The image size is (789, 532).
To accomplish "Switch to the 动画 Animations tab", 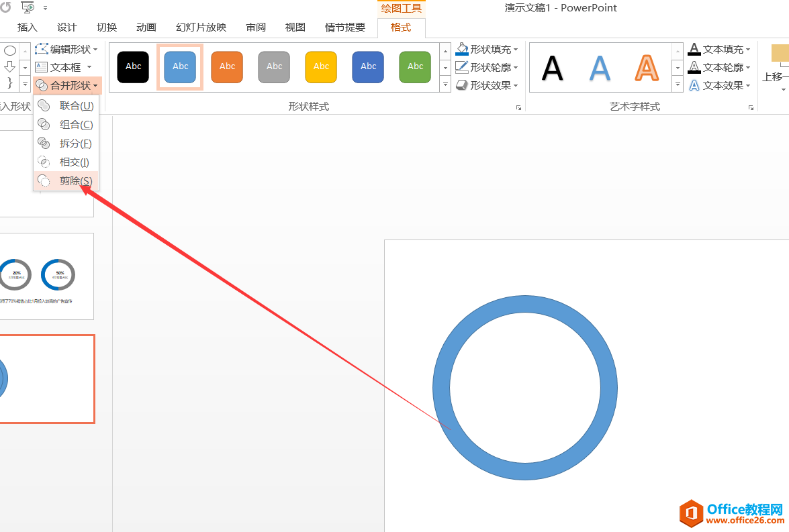I will point(146,27).
